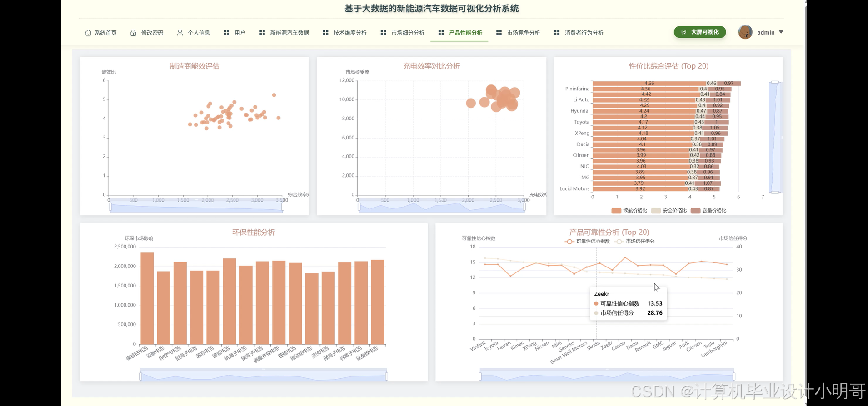Click the admin username label
Screen dimensions: 868x406
766,32
